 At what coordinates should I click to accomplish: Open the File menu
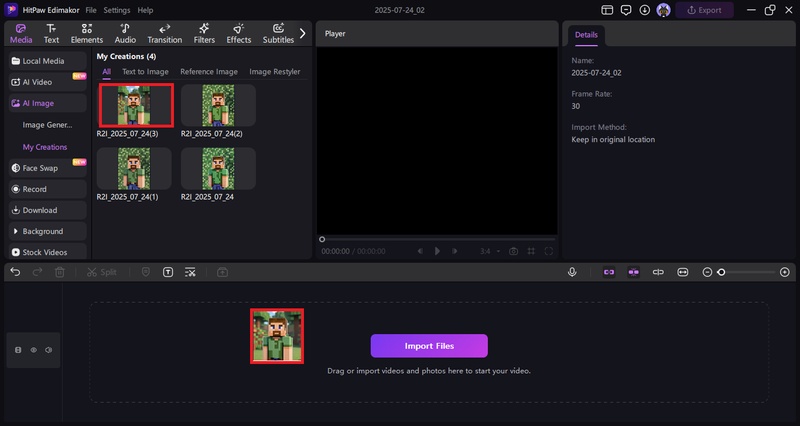(x=91, y=10)
